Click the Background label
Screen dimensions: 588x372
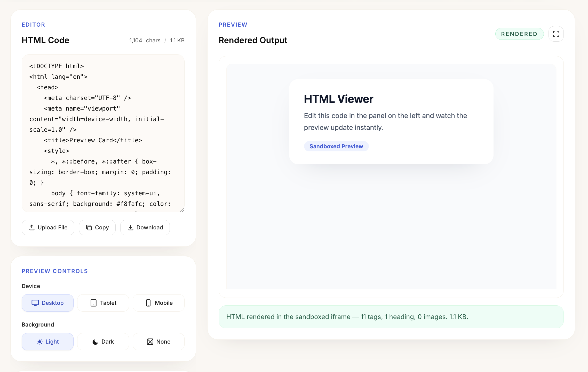[38, 324]
